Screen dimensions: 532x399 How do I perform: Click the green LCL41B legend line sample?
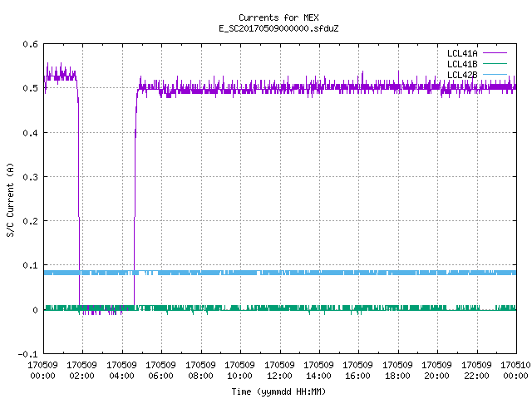coord(495,64)
